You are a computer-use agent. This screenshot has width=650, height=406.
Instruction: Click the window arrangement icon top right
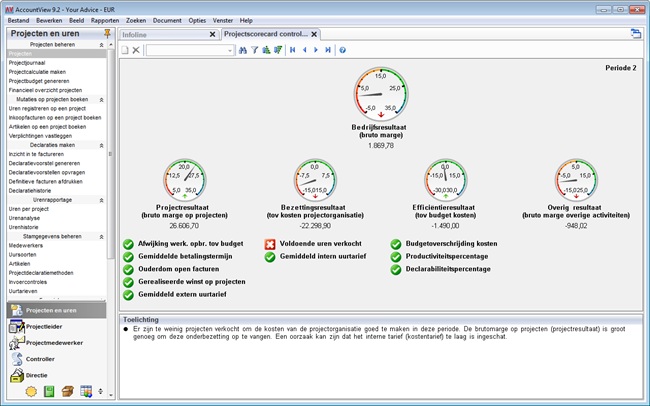[x=635, y=34]
